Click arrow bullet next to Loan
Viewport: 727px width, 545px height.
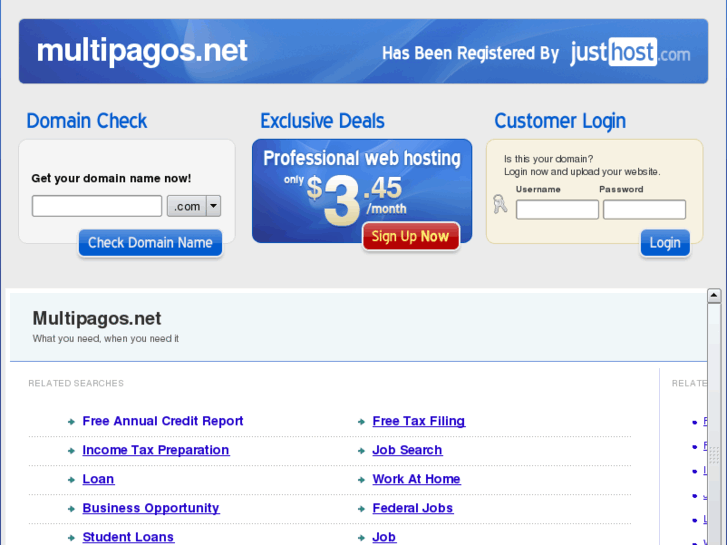point(71,480)
